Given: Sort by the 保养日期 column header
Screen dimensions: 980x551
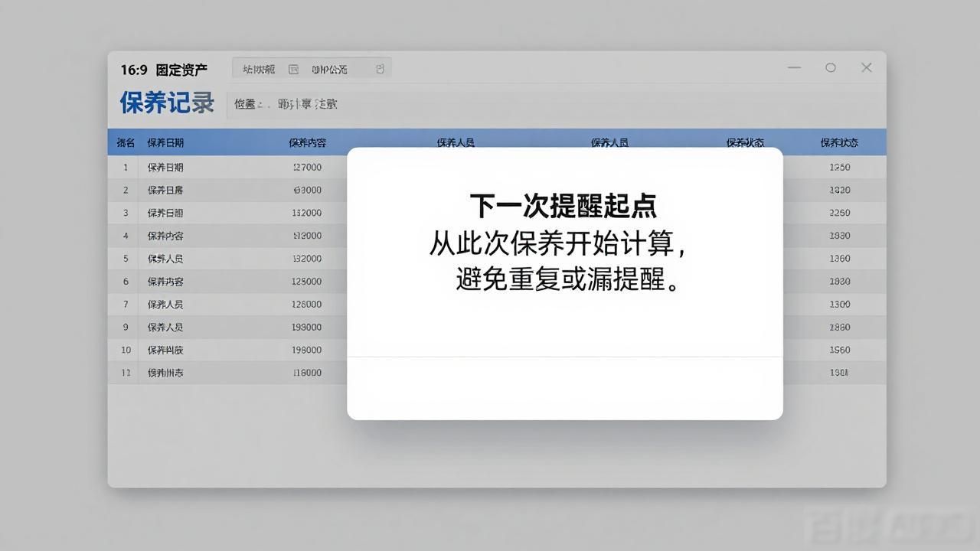Looking at the screenshot, I should pos(165,143).
